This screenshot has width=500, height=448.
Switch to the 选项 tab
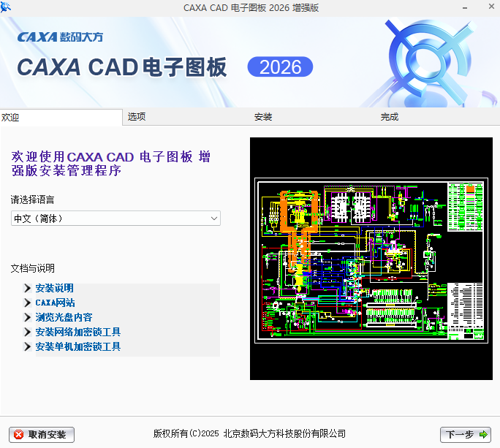point(137,117)
